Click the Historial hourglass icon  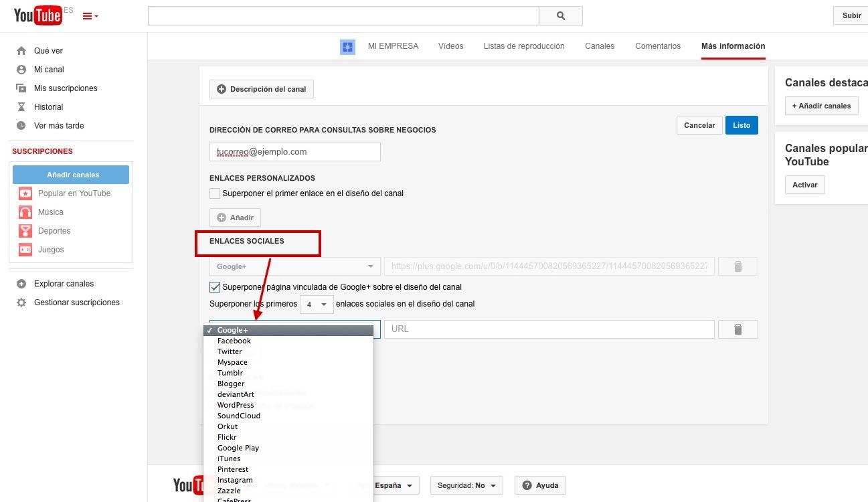click(21, 107)
